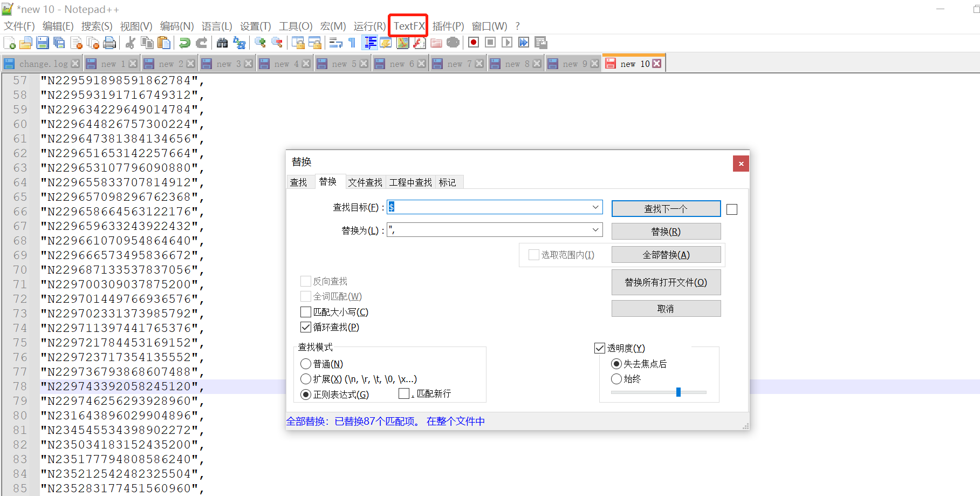Select the 扩展 search mode
Viewport: 980px width, 496px height.
point(306,379)
